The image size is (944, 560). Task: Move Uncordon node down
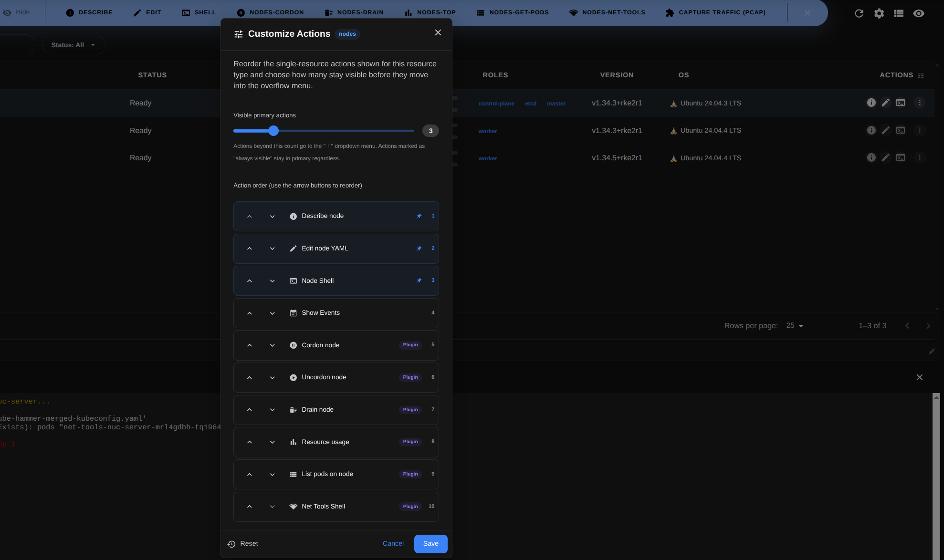(x=272, y=378)
